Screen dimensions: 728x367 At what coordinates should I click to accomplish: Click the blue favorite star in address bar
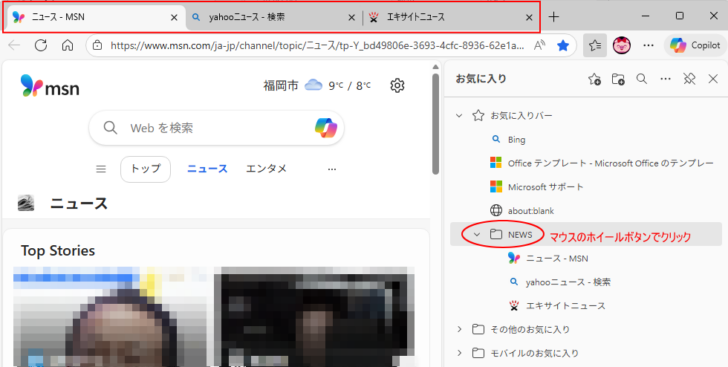pos(563,46)
